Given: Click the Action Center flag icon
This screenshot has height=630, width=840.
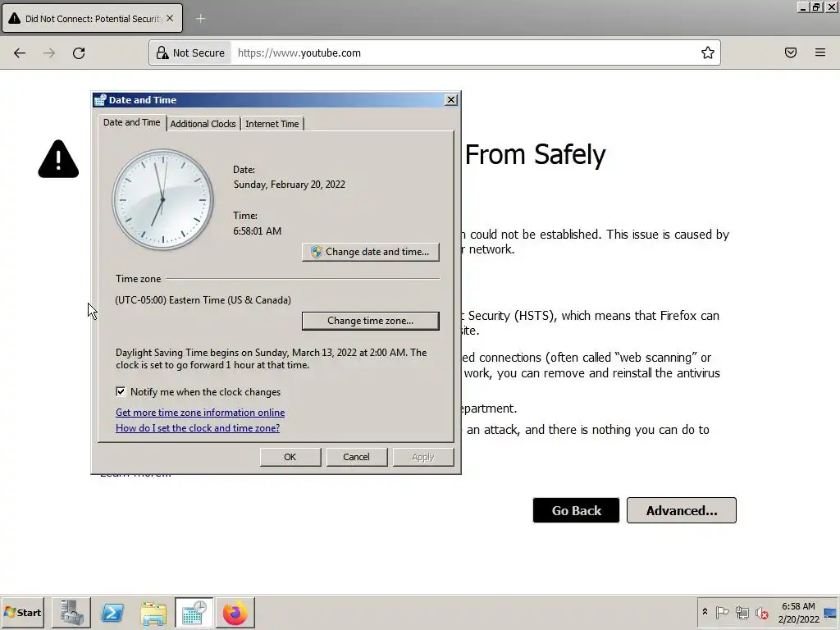Looking at the screenshot, I should click(722, 612).
